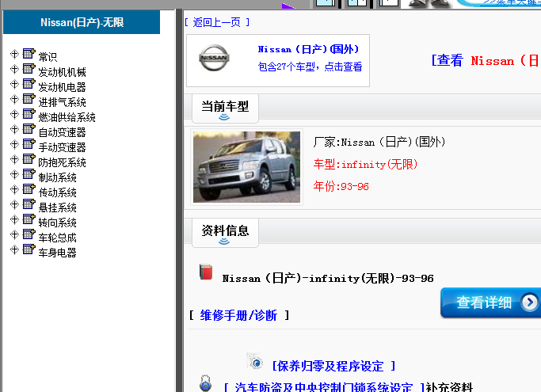541x392 pixels.
Task: Click the Infinity SUV photo thumbnail
Action: coord(246,167)
